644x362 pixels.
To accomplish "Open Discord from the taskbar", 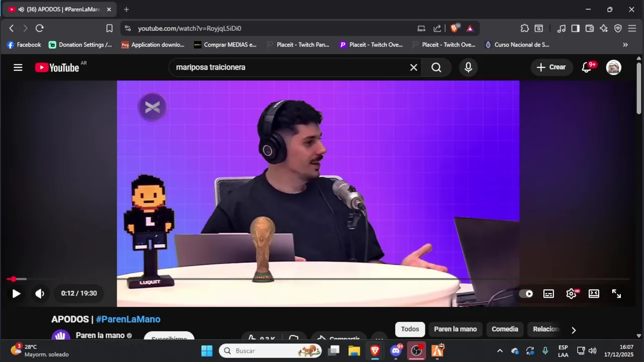I will pyautogui.click(x=396, y=351).
